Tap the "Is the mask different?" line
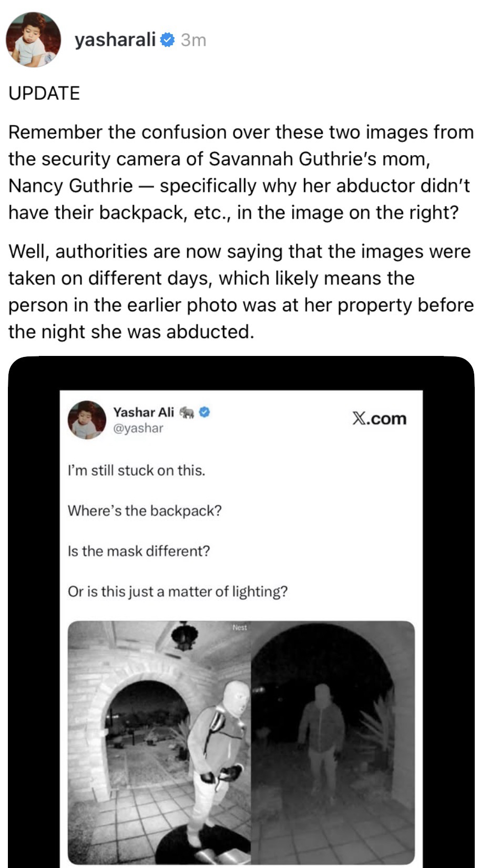Viewport: 490px width, 868px height. 139,551
